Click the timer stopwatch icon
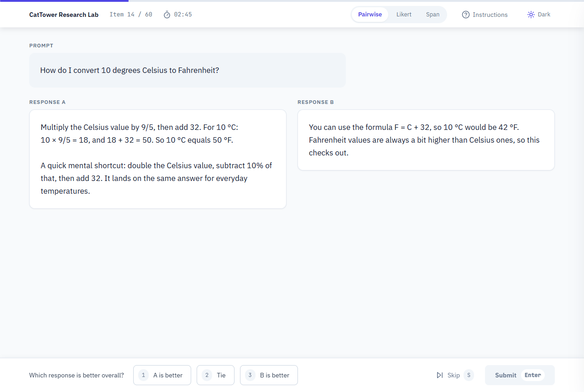Image resolution: width=584 pixels, height=392 pixels. [x=167, y=15]
